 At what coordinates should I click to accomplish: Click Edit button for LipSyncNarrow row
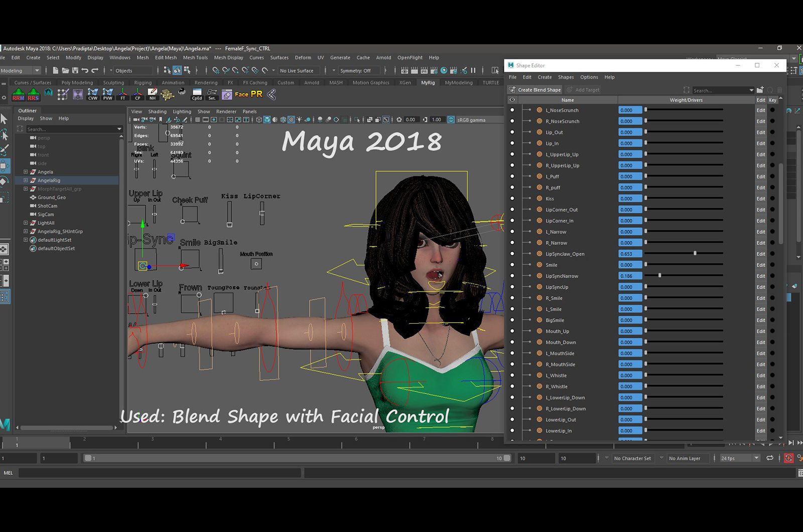tap(761, 276)
